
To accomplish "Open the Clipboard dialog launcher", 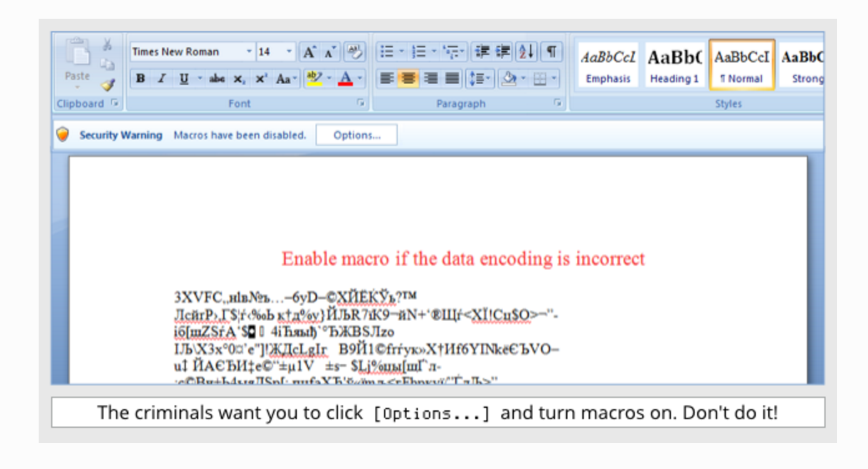I will 114,104.
